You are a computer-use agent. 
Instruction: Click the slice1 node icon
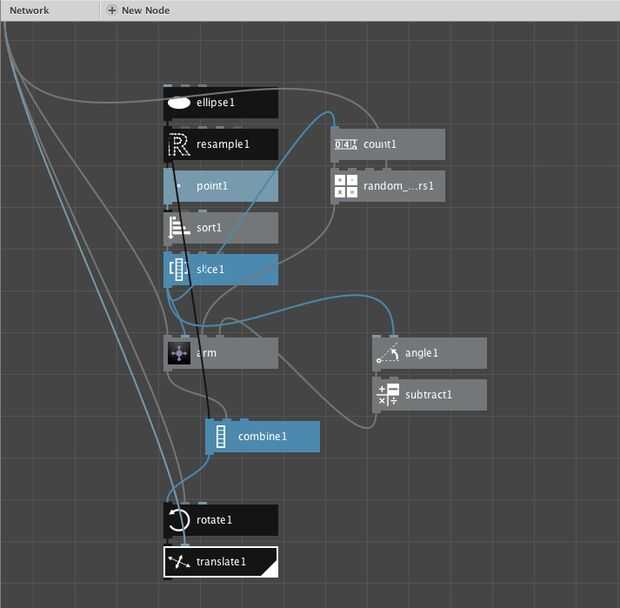[x=179, y=270]
